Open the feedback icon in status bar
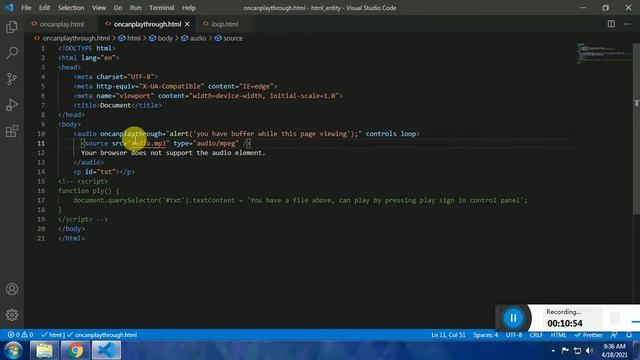Viewport: 640px width, 360px height. (614, 335)
